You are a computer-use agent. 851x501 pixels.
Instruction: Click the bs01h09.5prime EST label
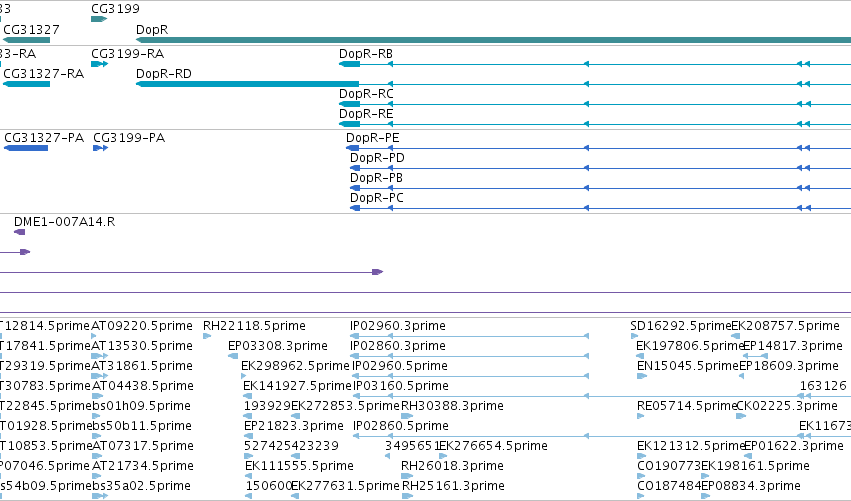pyautogui.click(x=141, y=406)
